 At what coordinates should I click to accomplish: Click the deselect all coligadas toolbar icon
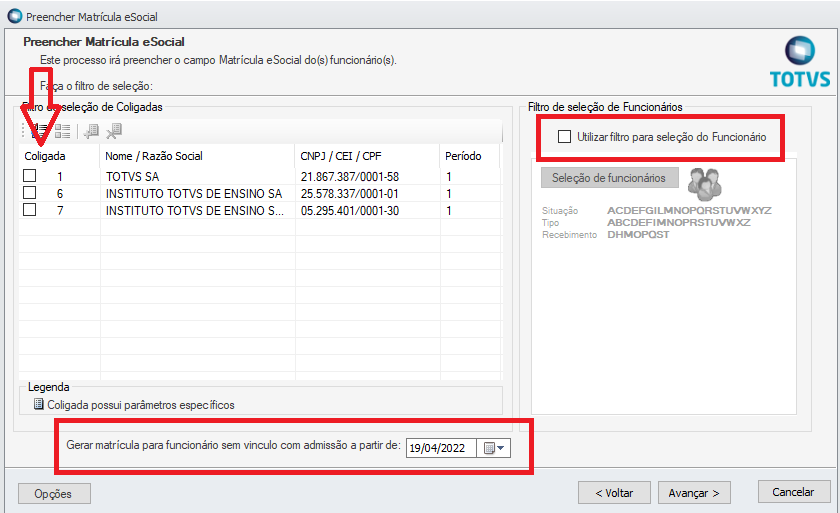pyautogui.click(x=62, y=131)
